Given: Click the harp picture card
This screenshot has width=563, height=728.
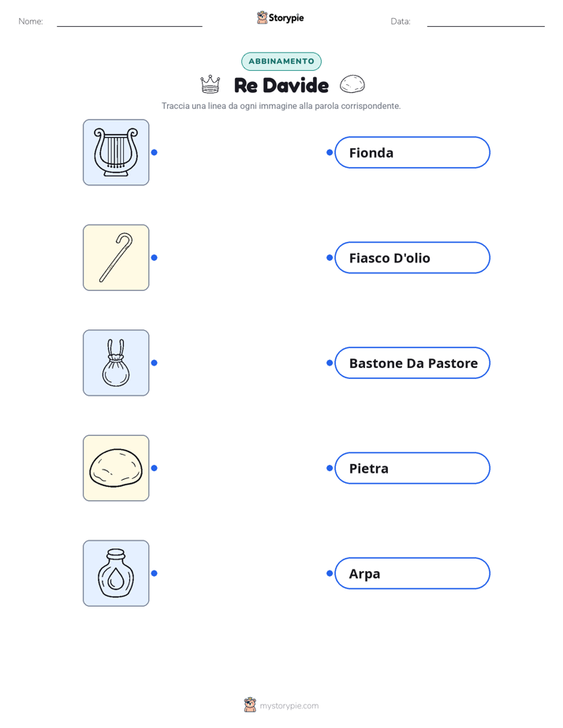Looking at the screenshot, I should (116, 152).
